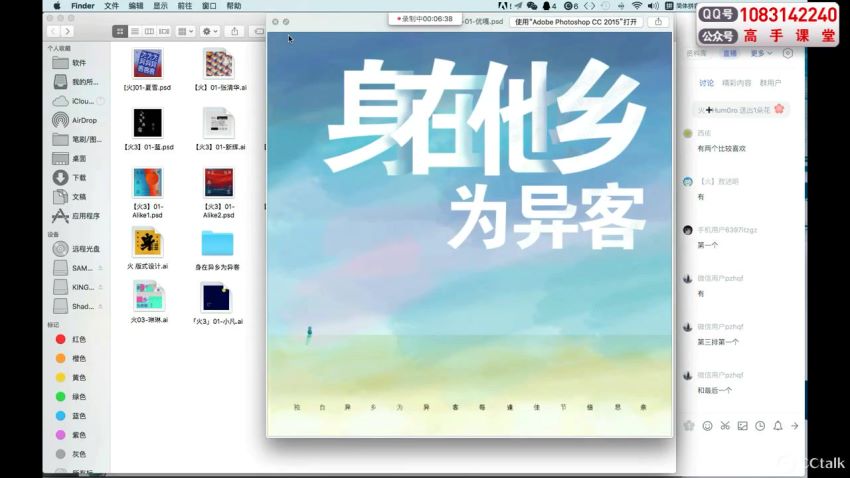Open the Apple menu
This screenshot has width=850, height=478.
click(57, 5)
